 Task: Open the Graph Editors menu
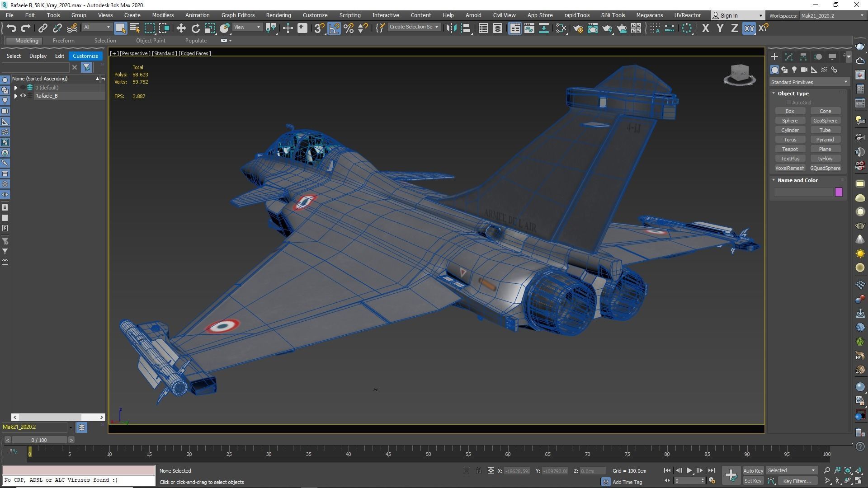tap(238, 15)
